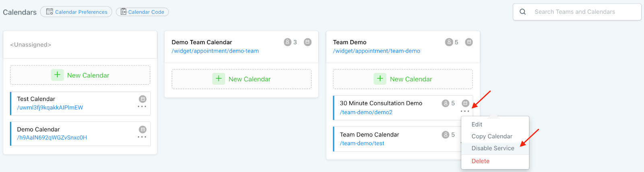
Task: Click Test Calendar round calendar icon
Action: 142,99
